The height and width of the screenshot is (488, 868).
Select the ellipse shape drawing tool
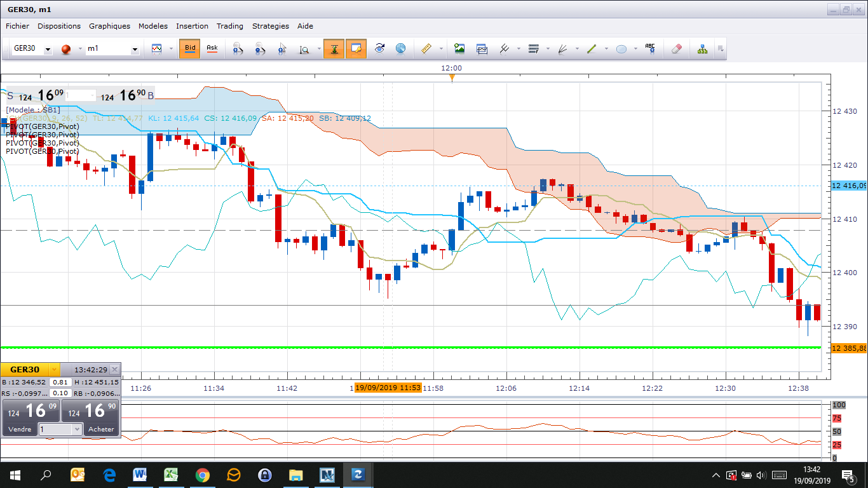pyautogui.click(x=621, y=49)
